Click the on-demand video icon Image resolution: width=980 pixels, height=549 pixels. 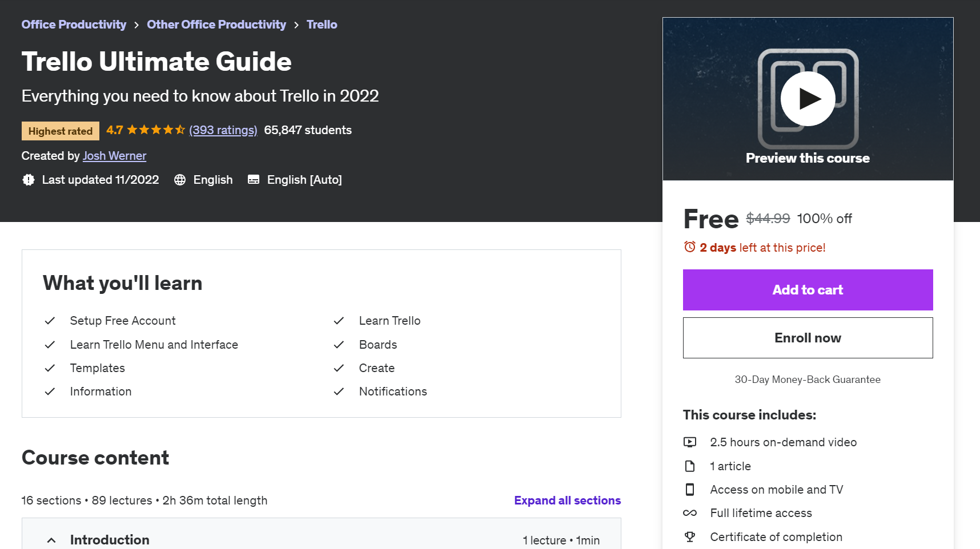690,442
